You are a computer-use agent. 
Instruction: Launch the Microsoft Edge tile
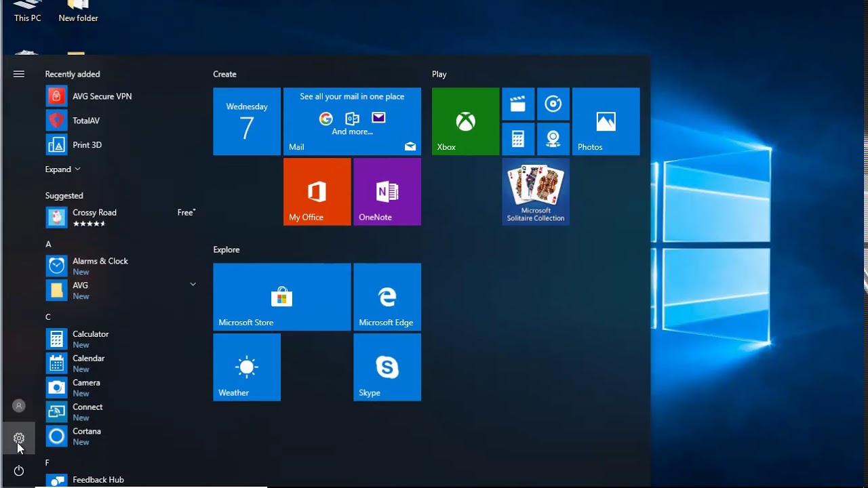point(387,297)
